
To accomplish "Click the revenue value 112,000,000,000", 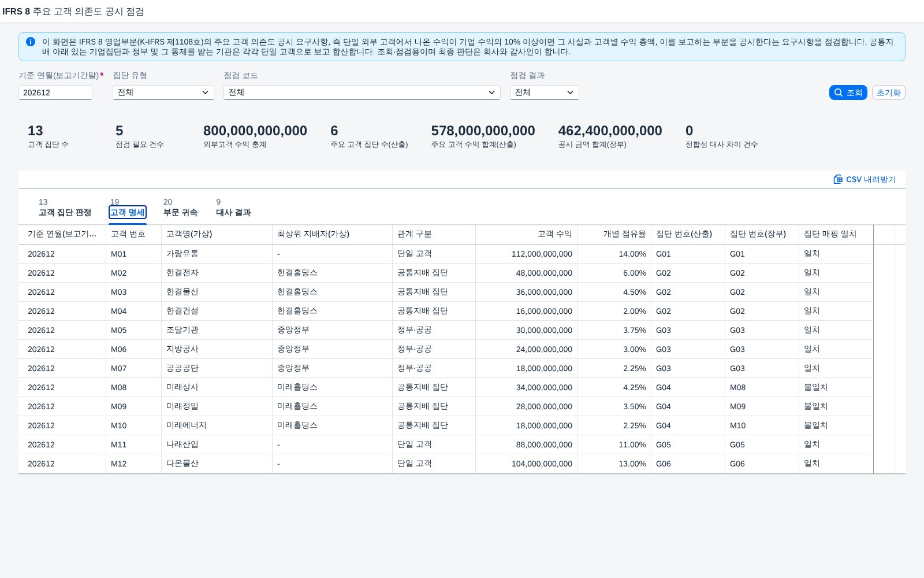I will (542, 254).
